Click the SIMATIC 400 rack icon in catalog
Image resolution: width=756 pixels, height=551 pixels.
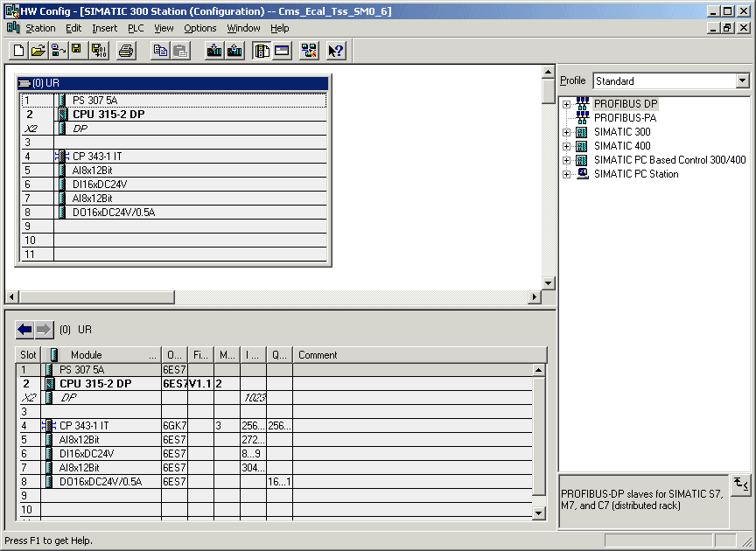click(x=582, y=146)
